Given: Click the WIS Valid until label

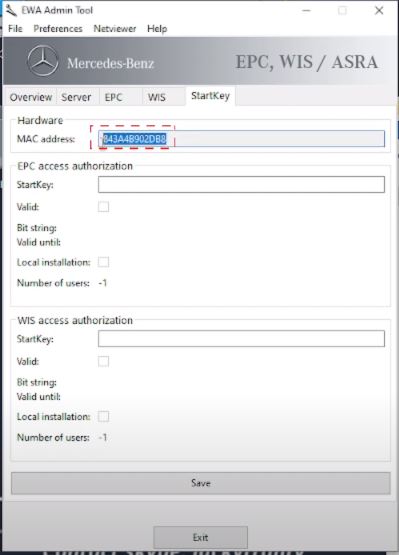Looking at the screenshot, I should pyautogui.click(x=39, y=397).
